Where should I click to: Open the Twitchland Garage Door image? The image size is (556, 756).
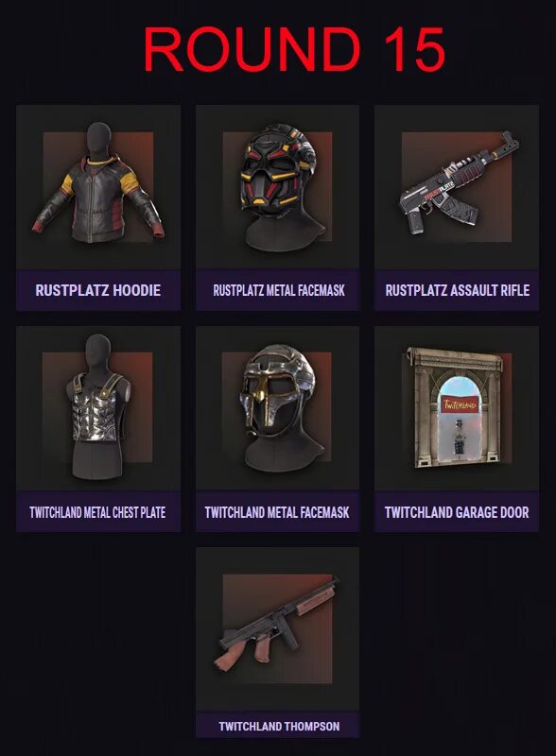(455, 408)
